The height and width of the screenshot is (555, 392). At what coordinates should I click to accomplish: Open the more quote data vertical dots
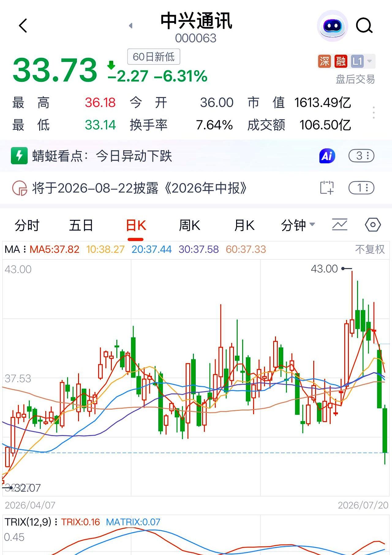pos(374,113)
